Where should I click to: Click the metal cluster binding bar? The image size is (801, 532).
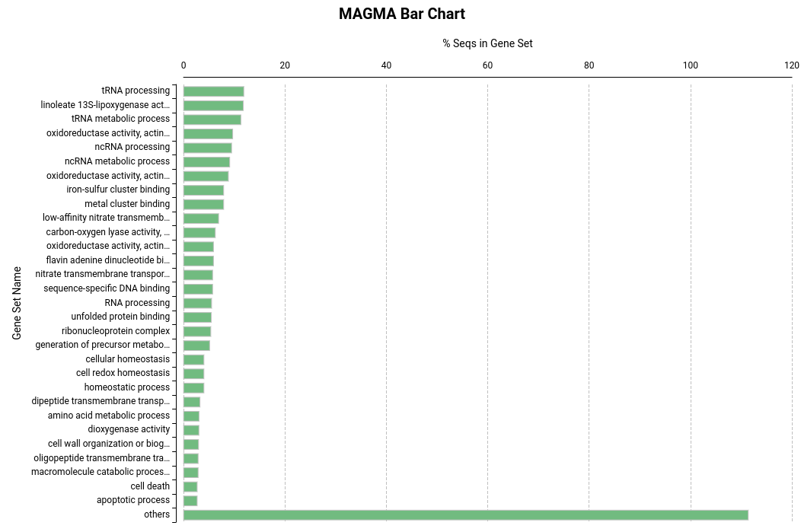click(x=203, y=204)
